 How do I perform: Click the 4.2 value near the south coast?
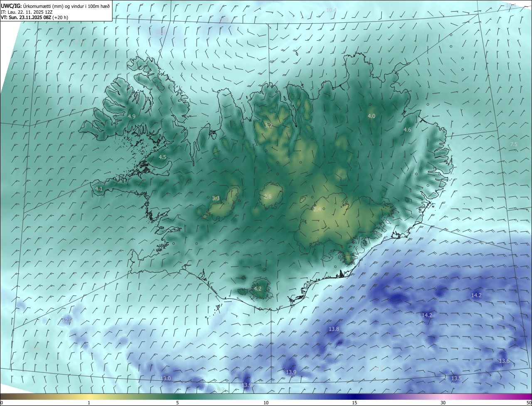(x=258, y=289)
